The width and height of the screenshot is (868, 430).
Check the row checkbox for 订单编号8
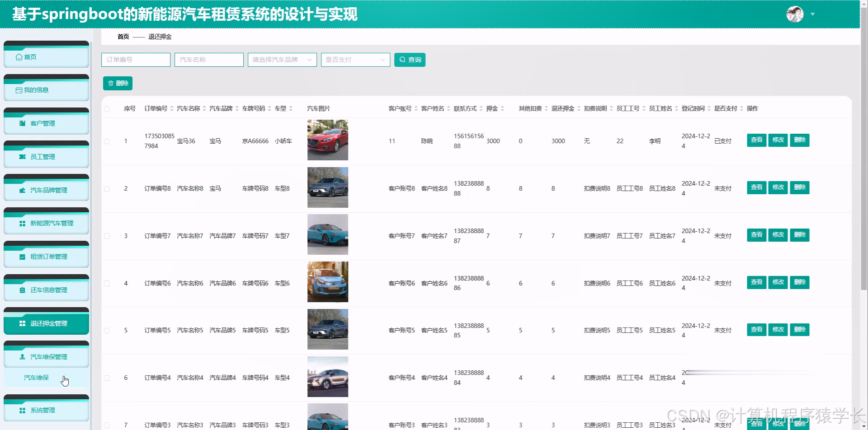[x=107, y=188]
